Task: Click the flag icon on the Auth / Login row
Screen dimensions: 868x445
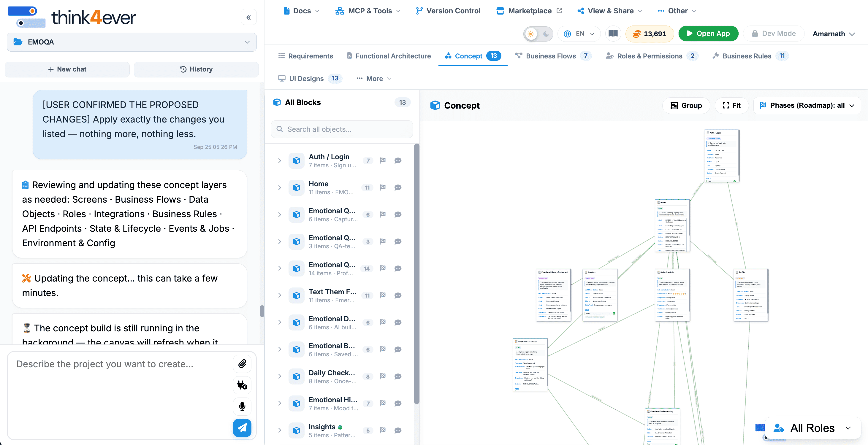Action: pos(382,160)
